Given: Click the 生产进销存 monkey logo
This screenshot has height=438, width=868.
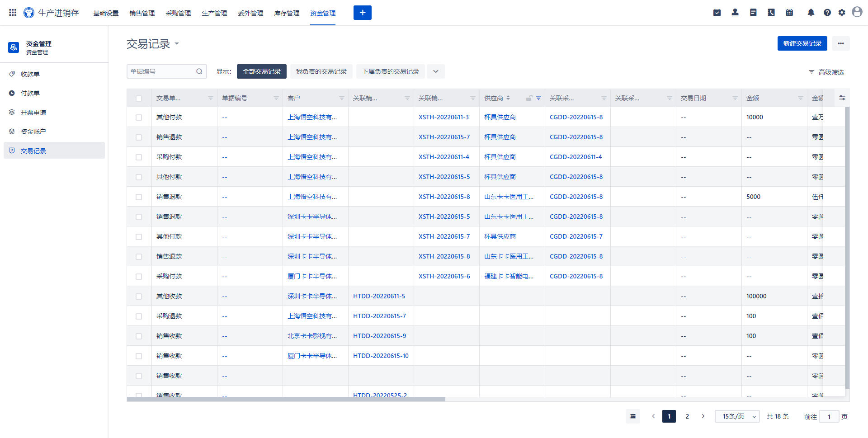Looking at the screenshot, I should coord(29,13).
